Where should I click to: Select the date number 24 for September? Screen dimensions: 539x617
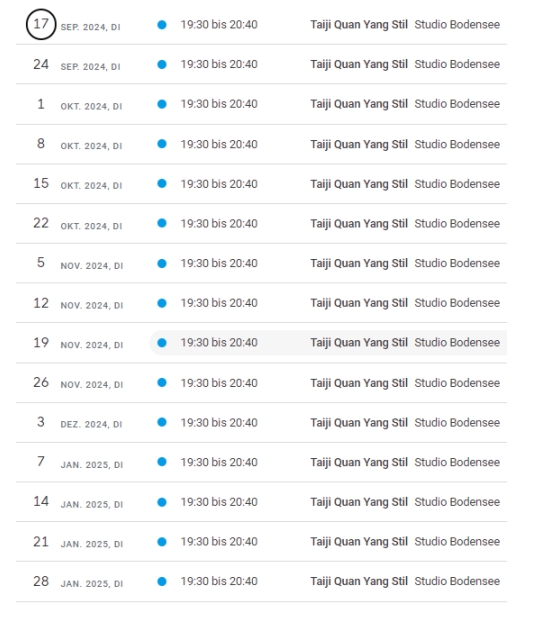click(41, 64)
